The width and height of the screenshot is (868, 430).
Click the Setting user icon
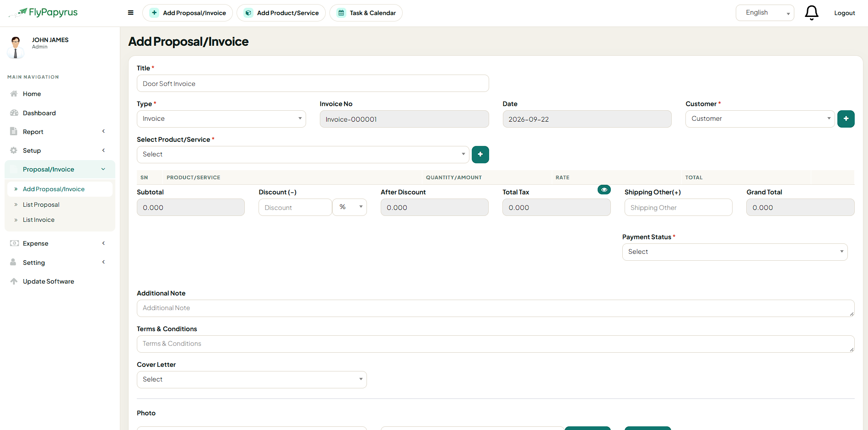pyautogui.click(x=13, y=262)
